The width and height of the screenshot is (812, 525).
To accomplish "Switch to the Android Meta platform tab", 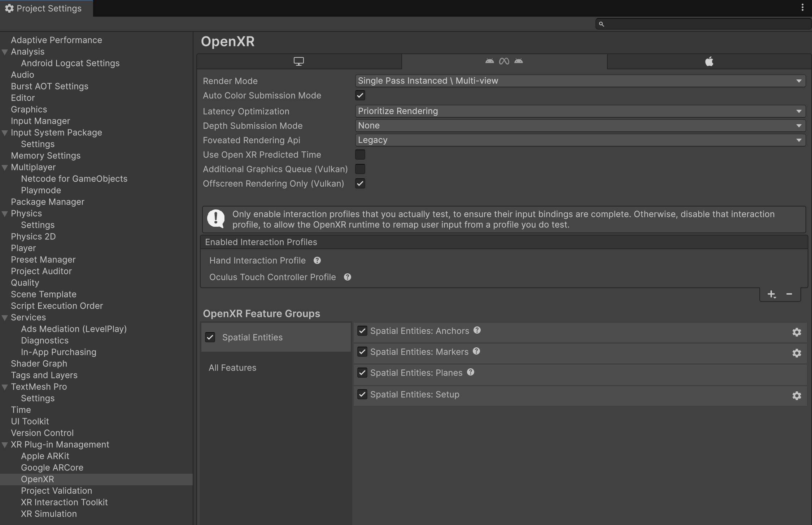I will coord(504,61).
